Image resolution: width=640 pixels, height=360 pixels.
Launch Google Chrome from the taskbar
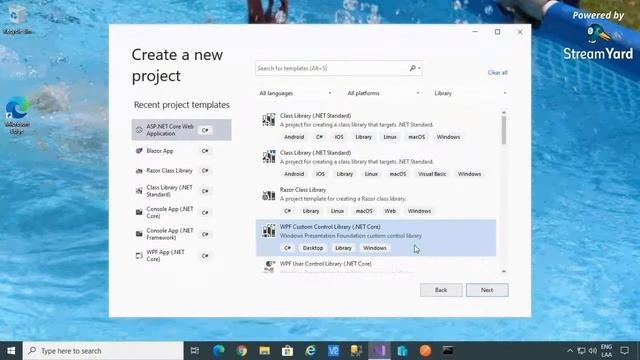(241, 351)
